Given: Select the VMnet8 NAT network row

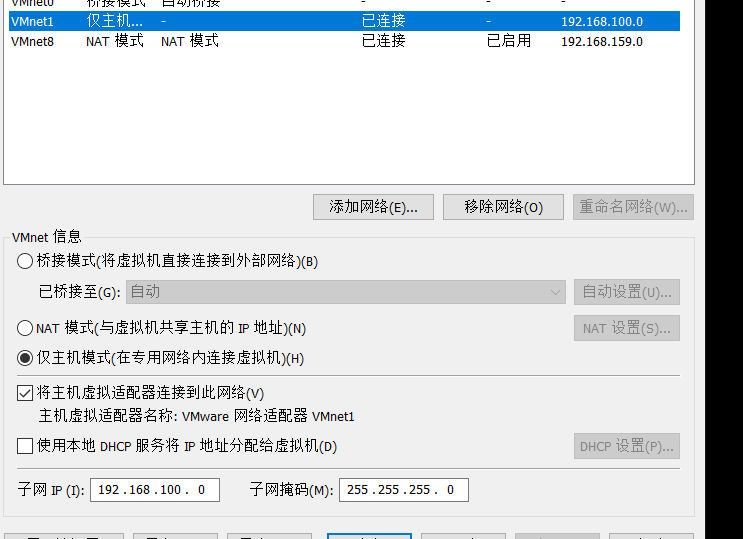Looking at the screenshot, I should click(344, 41).
